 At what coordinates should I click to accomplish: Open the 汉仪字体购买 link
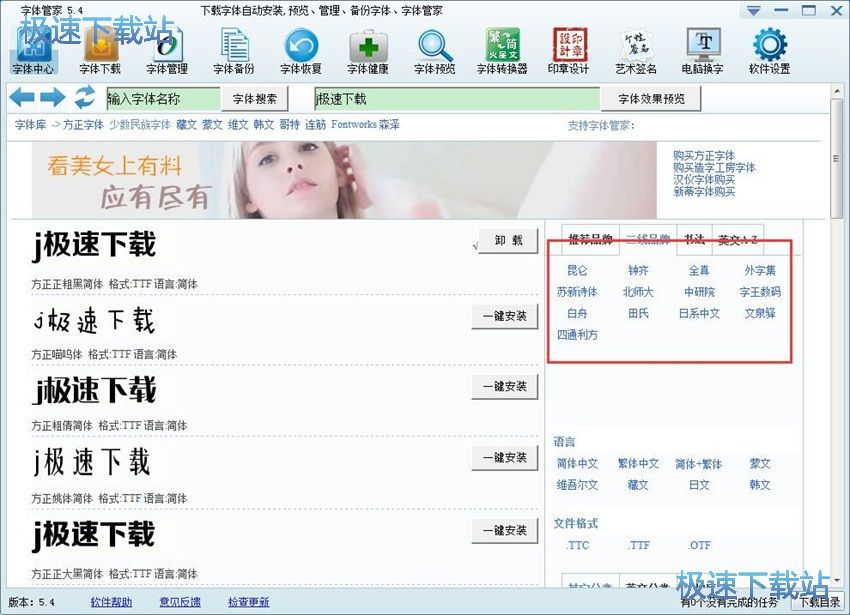(704, 180)
